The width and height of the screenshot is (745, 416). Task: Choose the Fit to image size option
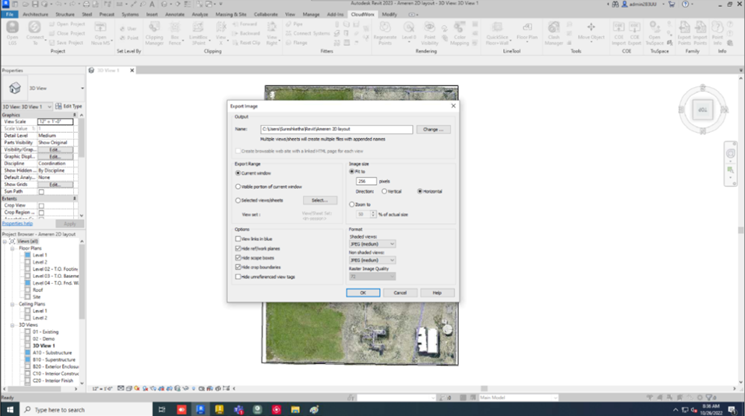[352, 171]
